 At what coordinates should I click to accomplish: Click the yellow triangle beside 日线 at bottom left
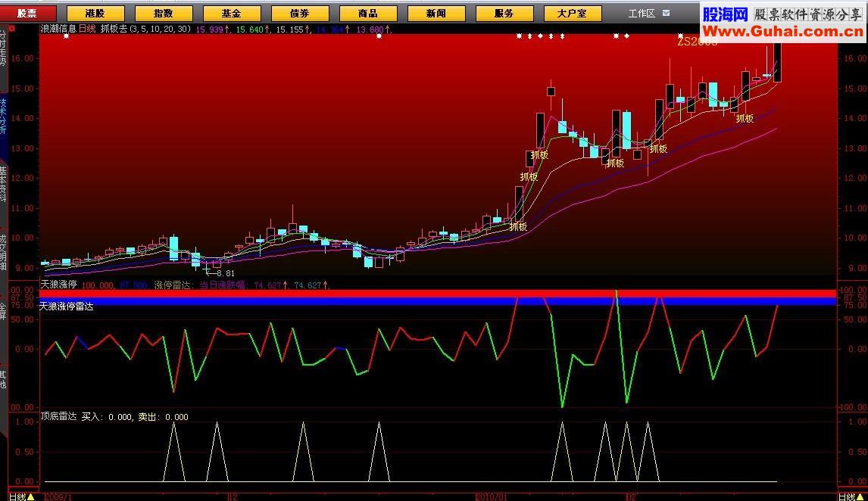coord(31,497)
